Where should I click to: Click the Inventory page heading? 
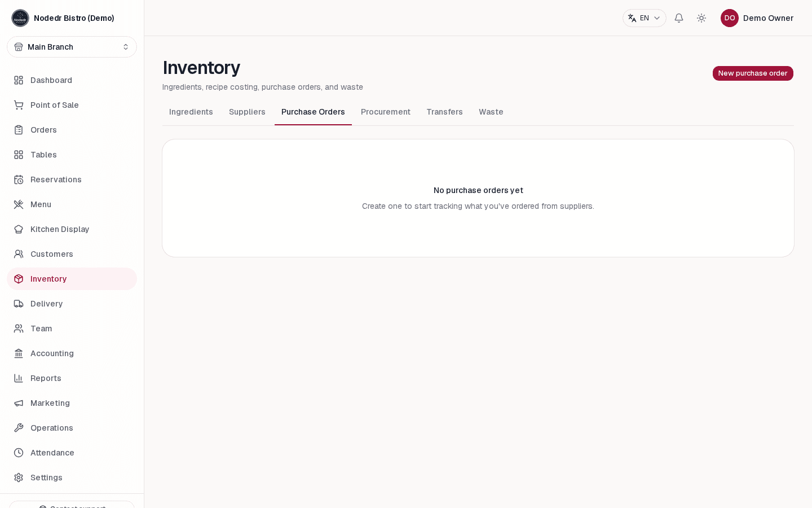tap(201, 68)
